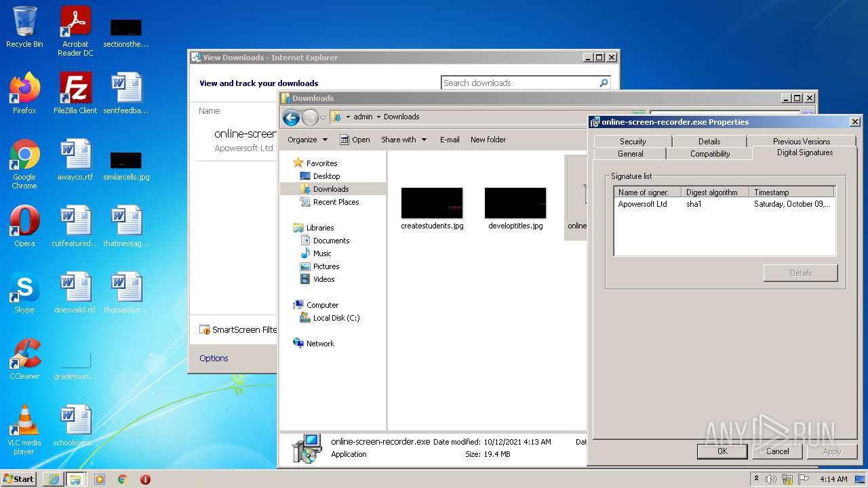Click the Back arrow in Downloads explorer
868x488 pixels.
(x=292, y=117)
